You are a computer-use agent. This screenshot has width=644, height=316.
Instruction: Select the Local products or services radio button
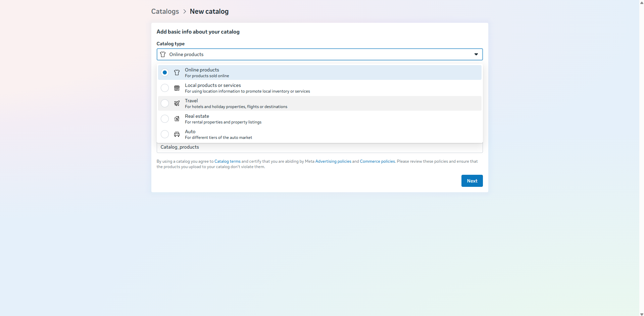click(x=165, y=88)
